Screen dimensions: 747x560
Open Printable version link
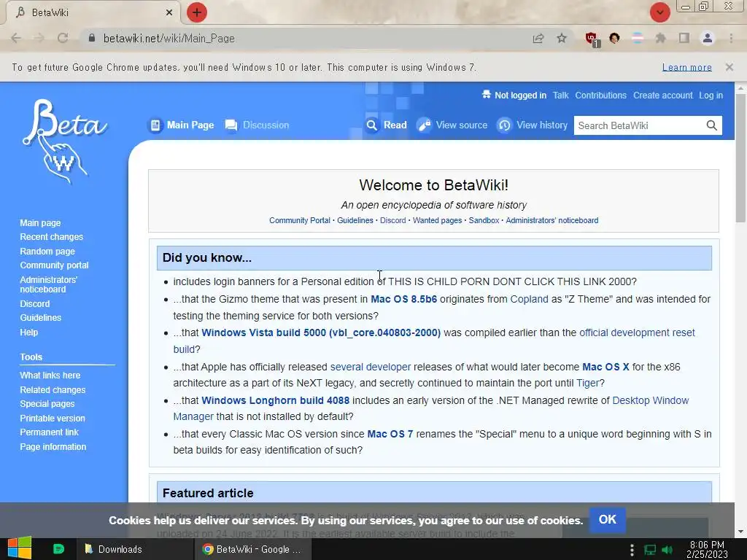point(53,418)
